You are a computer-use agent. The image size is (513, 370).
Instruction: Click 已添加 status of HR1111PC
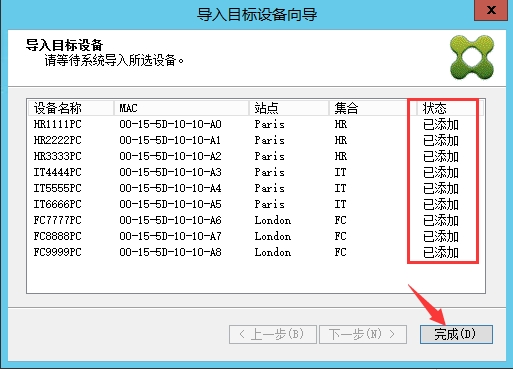441,125
